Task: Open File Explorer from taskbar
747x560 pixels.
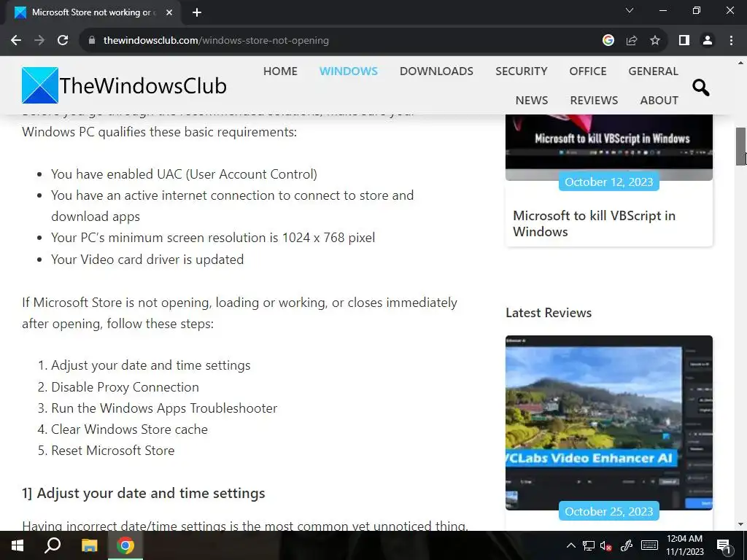Action: click(x=89, y=545)
